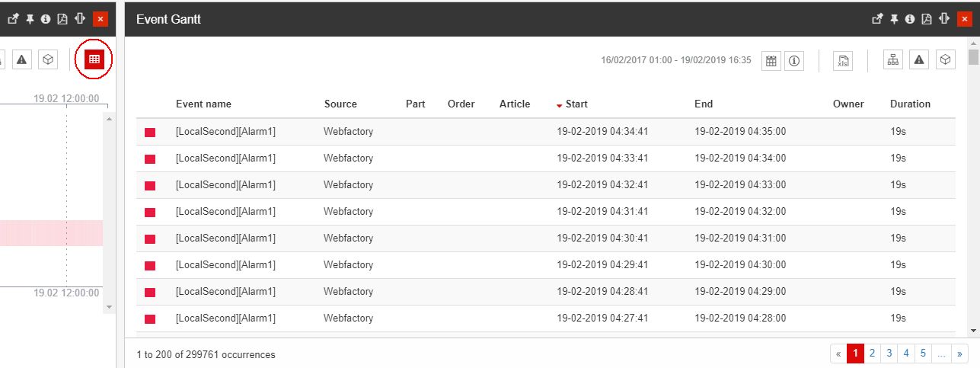
Task: Open the calendar date range picker
Action: click(x=771, y=62)
